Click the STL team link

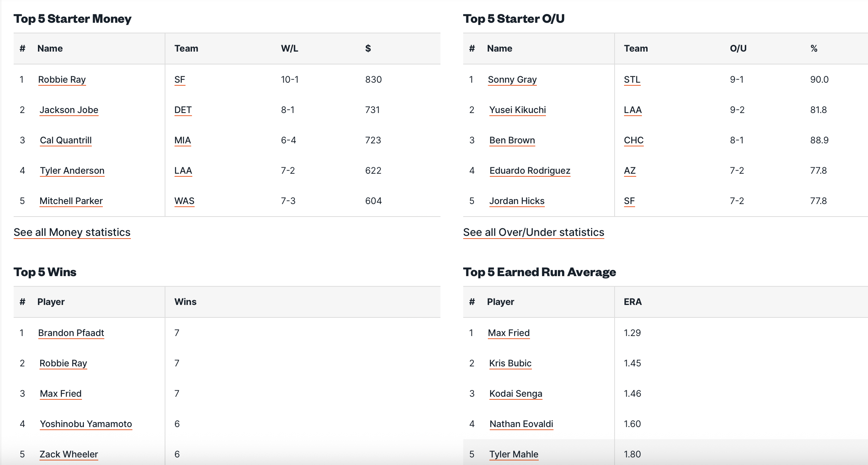click(632, 80)
